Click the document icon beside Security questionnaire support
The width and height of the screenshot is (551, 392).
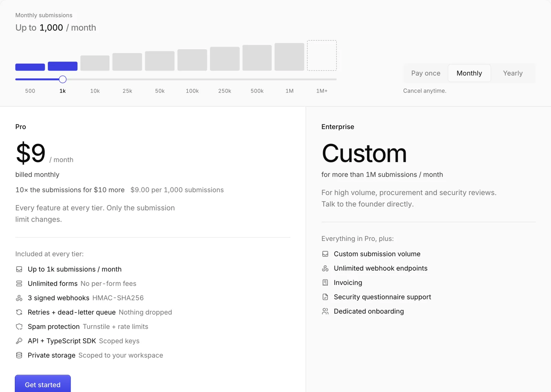point(325,297)
